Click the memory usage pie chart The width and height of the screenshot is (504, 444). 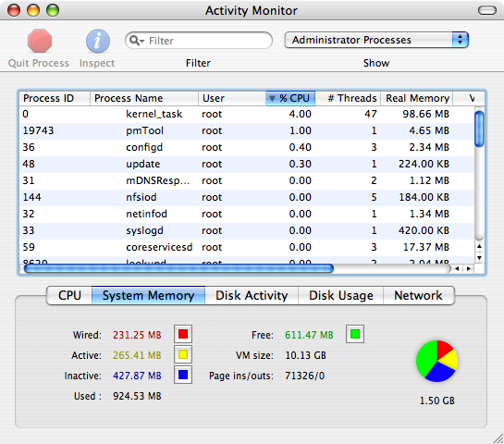coord(436,361)
